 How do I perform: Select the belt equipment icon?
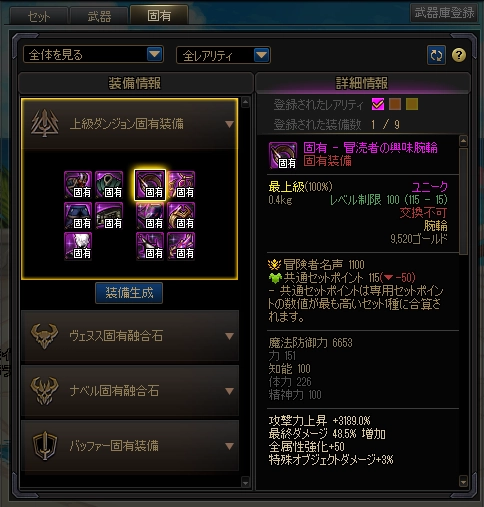109,216
